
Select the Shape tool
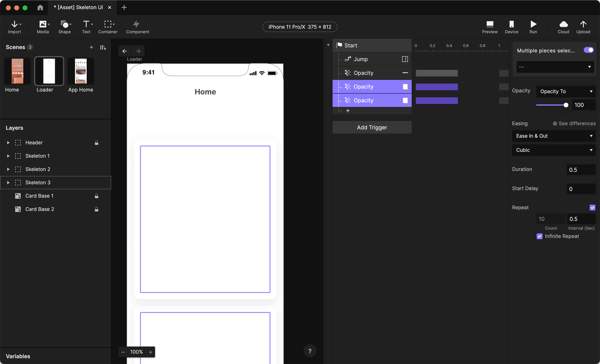point(64,27)
